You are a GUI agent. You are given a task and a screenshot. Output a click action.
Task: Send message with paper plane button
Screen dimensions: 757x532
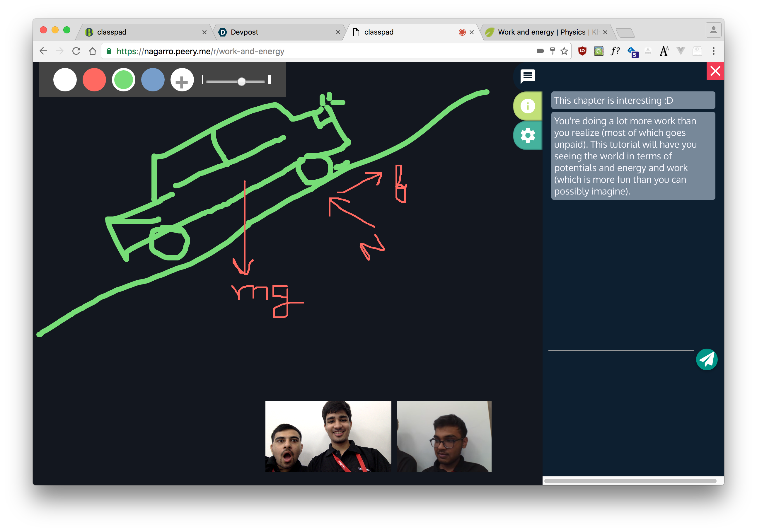707,359
